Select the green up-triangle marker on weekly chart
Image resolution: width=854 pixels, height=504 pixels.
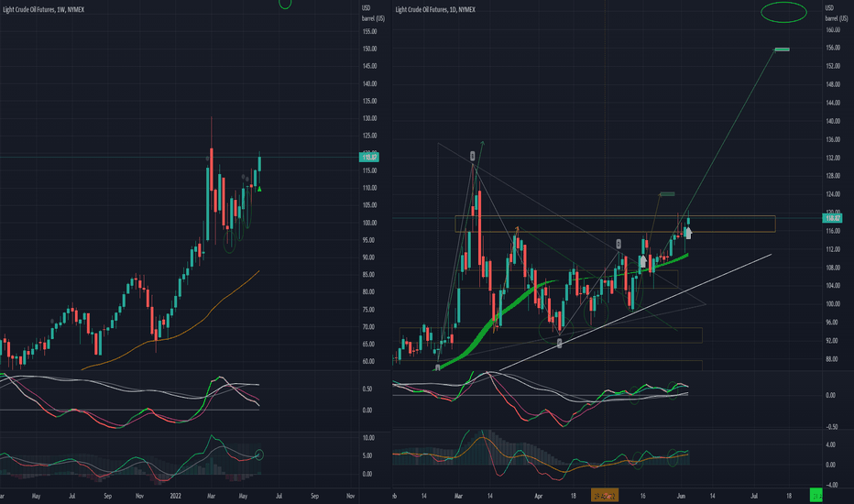(x=259, y=189)
